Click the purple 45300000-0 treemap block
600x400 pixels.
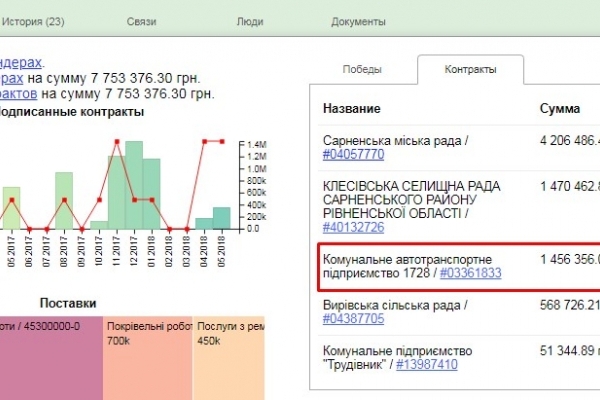[x=50, y=352]
